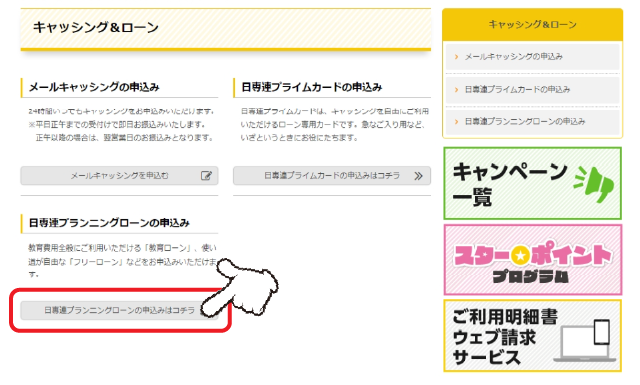The height and width of the screenshot is (385, 640).
Task: Click the green megaphone icon on the campaign banner
Action: pyautogui.click(x=594, y=185)
